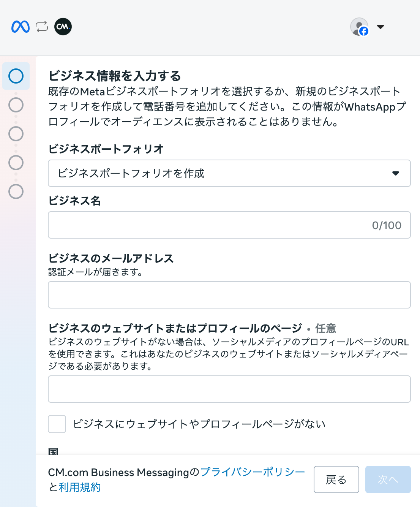Screen dimensions: 420x519
Task: Expand the account menu caret beside the avatar
Action: pos(380,27)
